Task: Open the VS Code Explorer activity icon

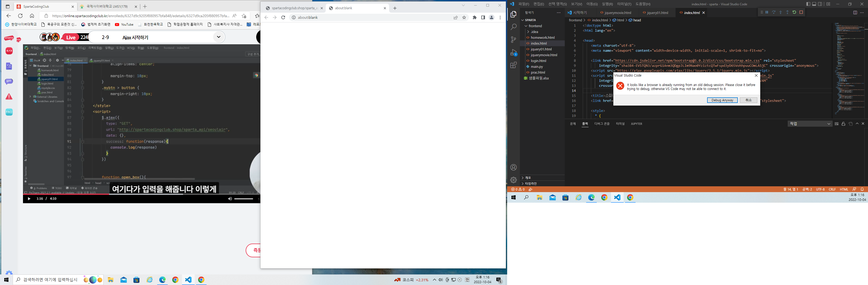Action: pos(514,14)
